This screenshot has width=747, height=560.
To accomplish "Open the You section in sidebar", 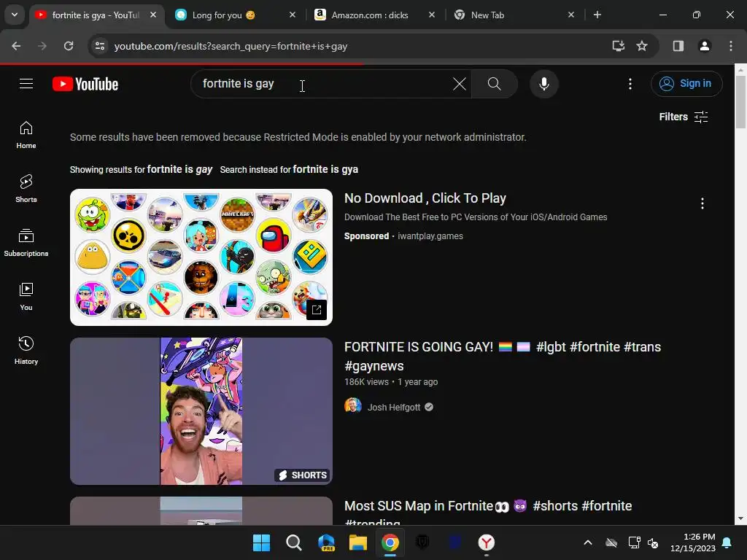I will point(26,296).
